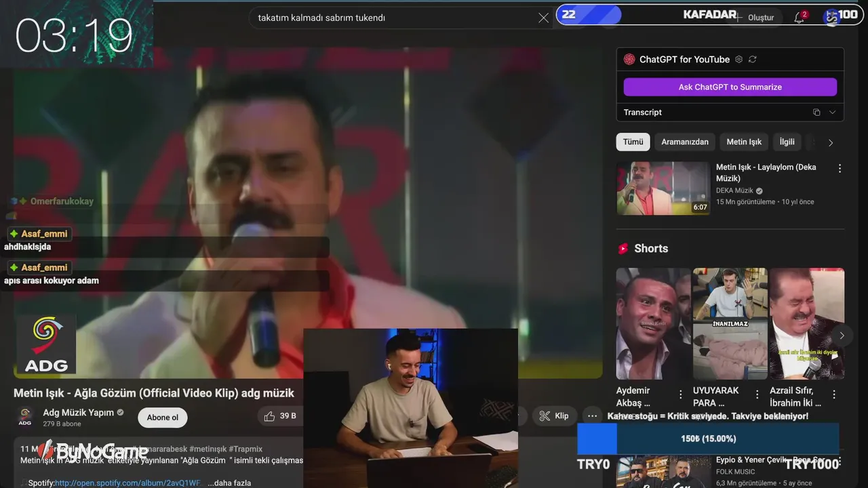Click Ask ChatGPT to Summarize
The image size is (868, 488).
[x=730, y=87]
